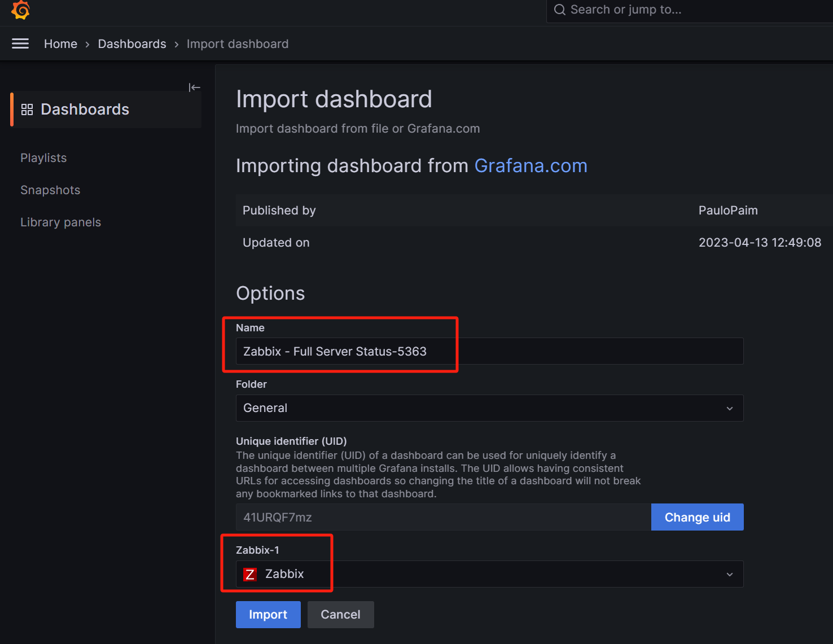Screen dimensions: 833x644
Task: Click the 'Import dashboard from file or Grafana.com' subtitle
Action: 358,129
